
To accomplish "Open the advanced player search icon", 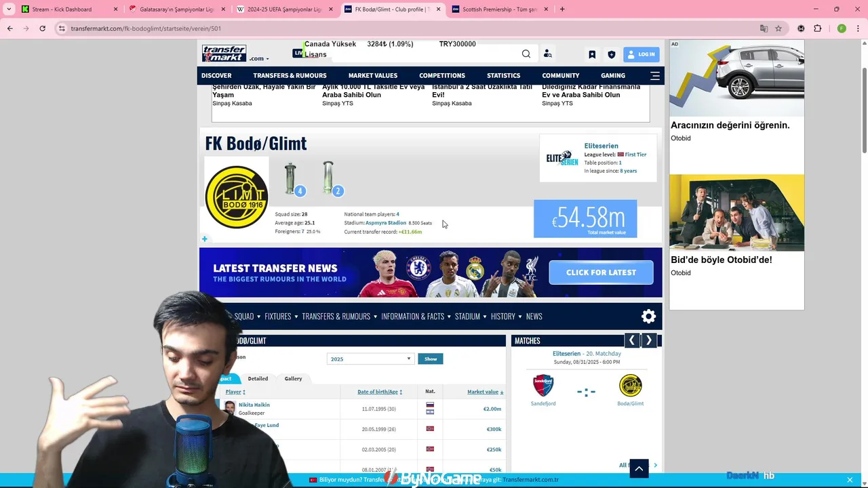I will click(x=548, y=54).
